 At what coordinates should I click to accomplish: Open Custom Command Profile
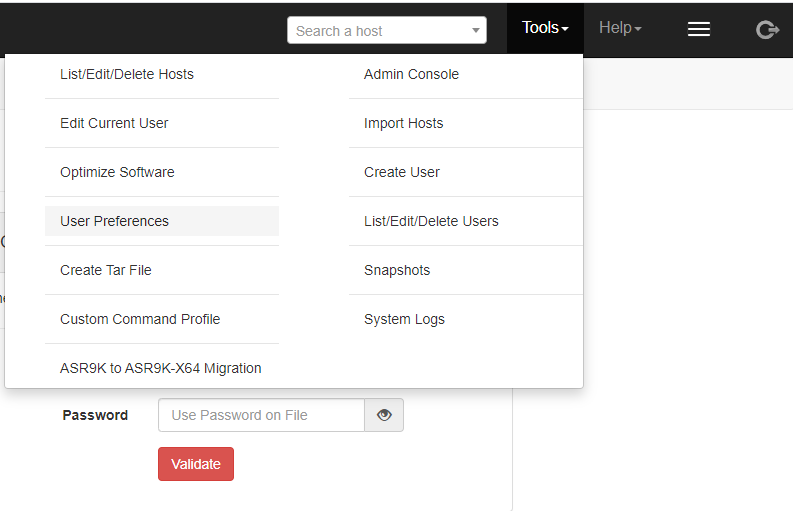tap(140, 319)
